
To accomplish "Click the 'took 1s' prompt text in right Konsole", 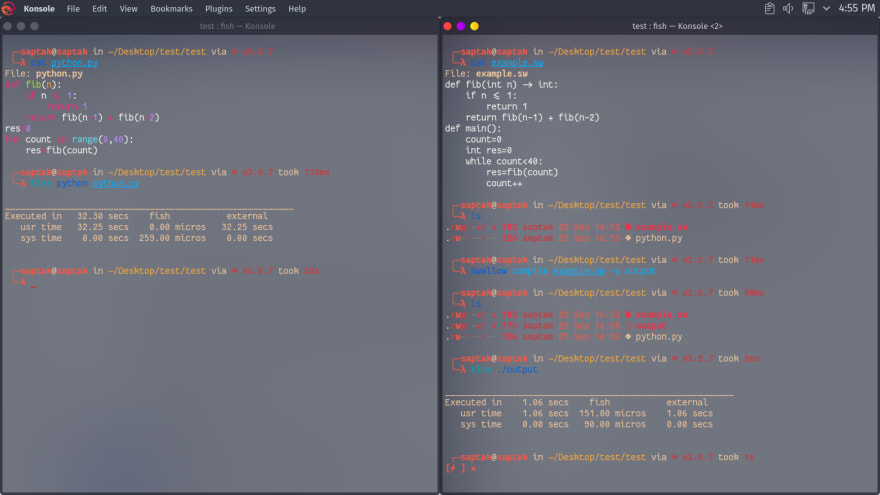I will point(736,457).
